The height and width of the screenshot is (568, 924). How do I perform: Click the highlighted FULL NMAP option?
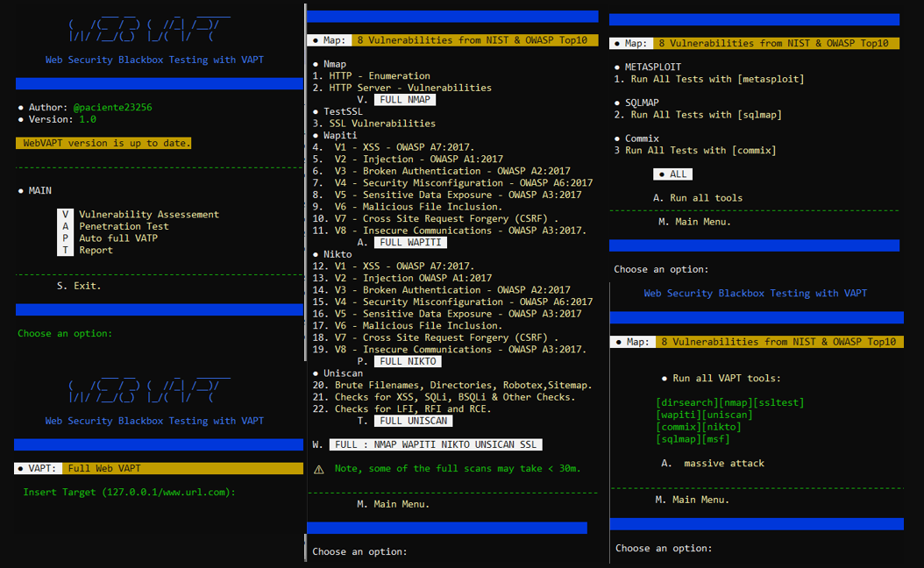(x=405, y=100)
